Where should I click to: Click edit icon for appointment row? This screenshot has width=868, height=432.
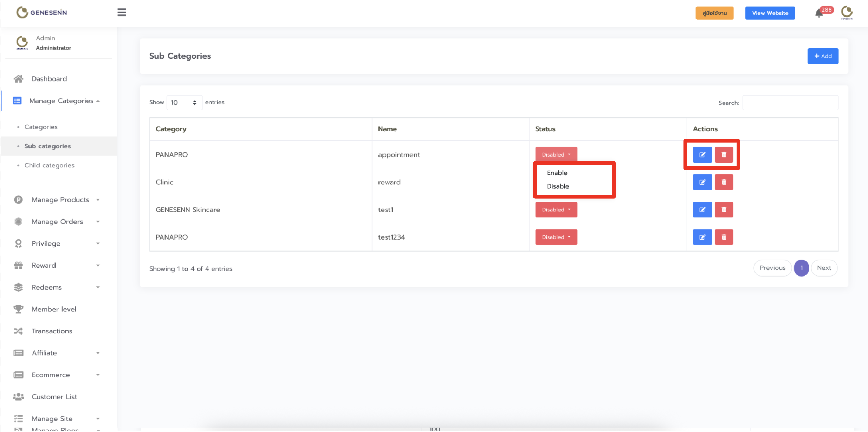(702, 155)
